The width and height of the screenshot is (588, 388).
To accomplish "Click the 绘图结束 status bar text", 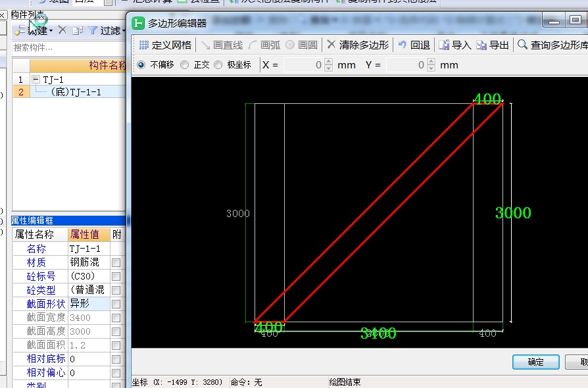I will pos(345,382).
